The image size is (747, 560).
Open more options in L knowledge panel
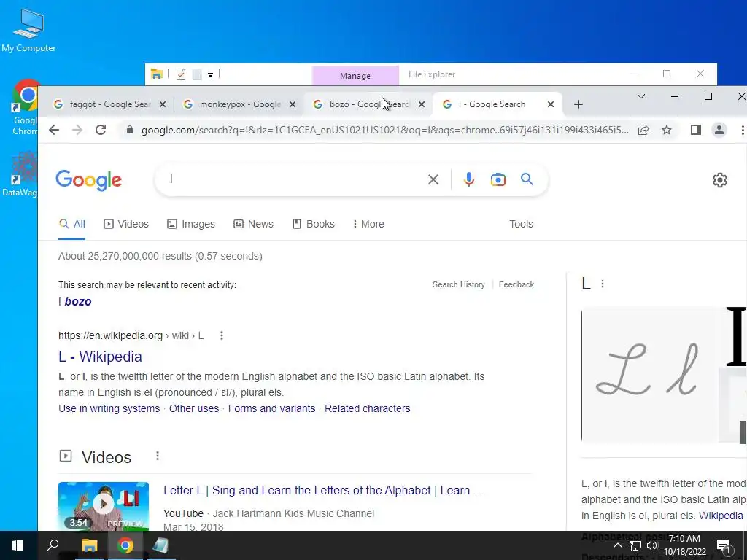[x=603, y=284]
